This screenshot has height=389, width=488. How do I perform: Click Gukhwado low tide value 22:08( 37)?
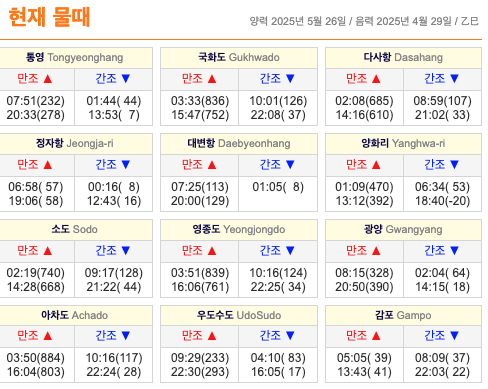tap(278, 115)
